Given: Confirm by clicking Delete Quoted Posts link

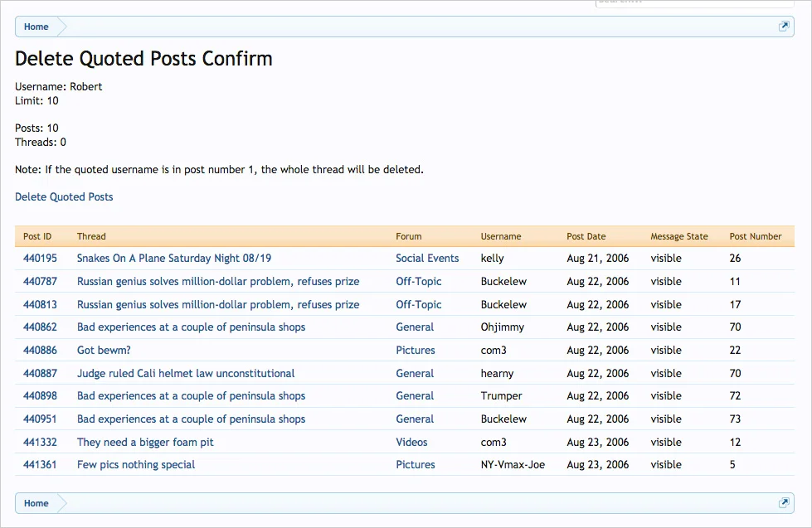Looking at the screenshot, I should click(64, 196).
